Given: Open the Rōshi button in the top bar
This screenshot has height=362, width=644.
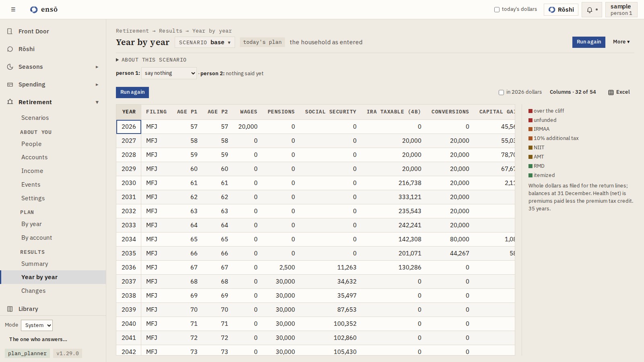Looking at the screenshot, I should click(561, 10).
